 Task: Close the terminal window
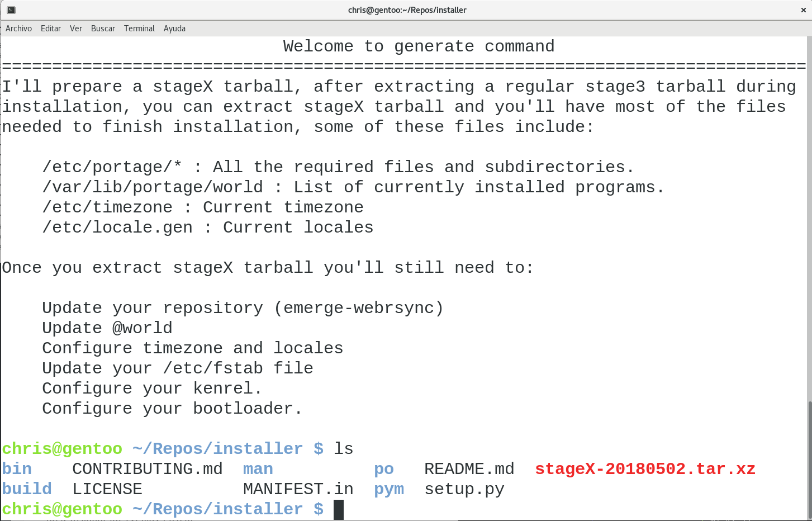pyautogui.click(x=804, y=10)
